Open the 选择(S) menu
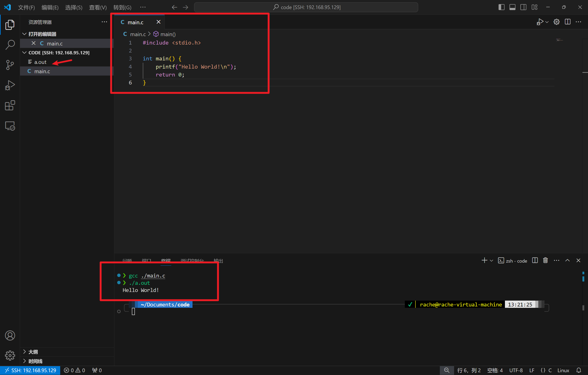The height and width of the screenshot is (375, 588). (x=74, y=7)
